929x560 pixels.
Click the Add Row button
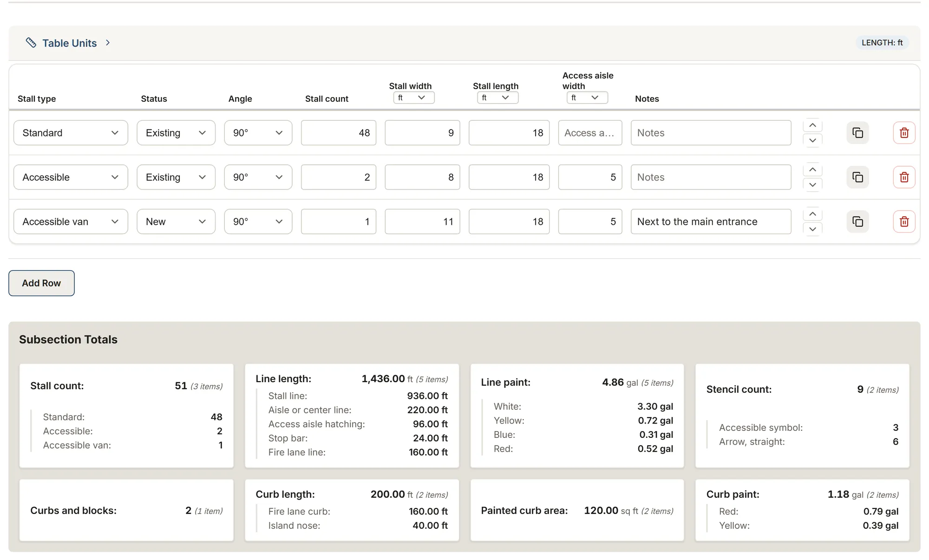[x=41, y=283]
